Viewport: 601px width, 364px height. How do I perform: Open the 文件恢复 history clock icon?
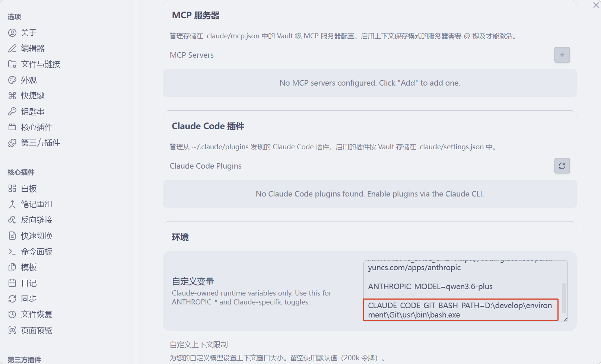12,314
